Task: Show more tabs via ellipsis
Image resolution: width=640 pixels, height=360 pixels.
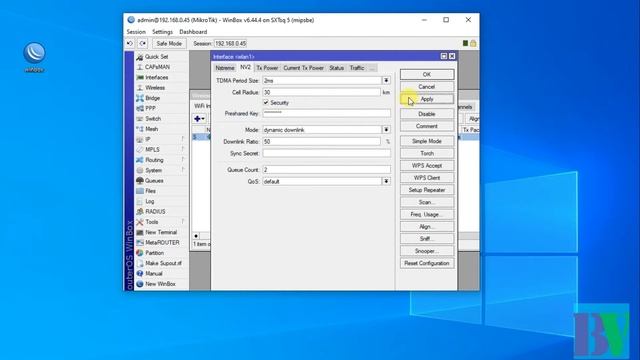Action: tap(372, 68)
